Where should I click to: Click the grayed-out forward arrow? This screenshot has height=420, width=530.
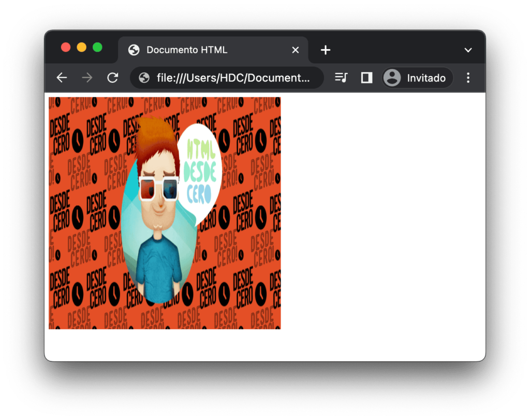(87, 78)
